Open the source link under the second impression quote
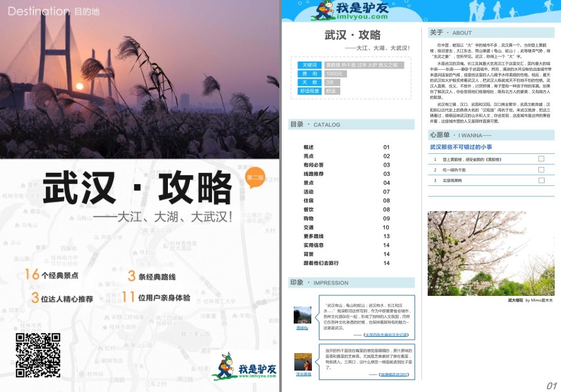The width and height of the screenshot is (561, 392). click(x=394, y=374)
